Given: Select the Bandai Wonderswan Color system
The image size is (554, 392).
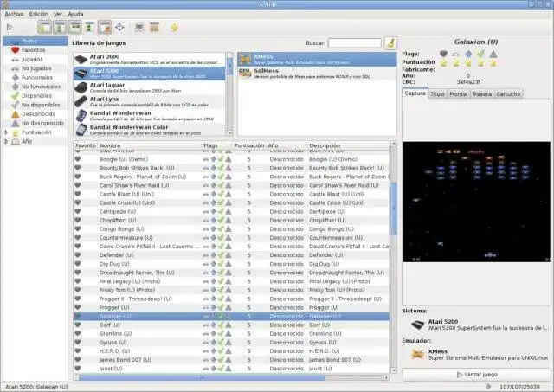Looking at the screenshot, I should point(149,130).
